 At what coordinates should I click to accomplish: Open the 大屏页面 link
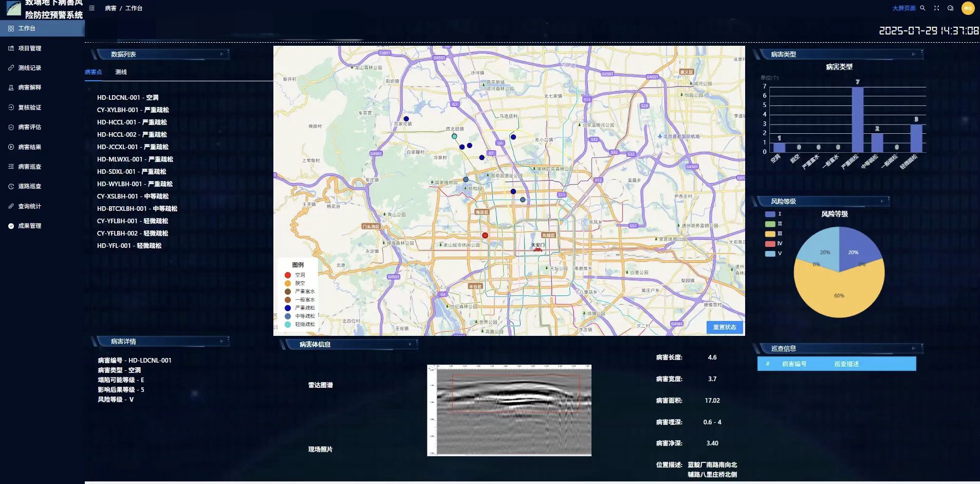(x=903, y=8)
